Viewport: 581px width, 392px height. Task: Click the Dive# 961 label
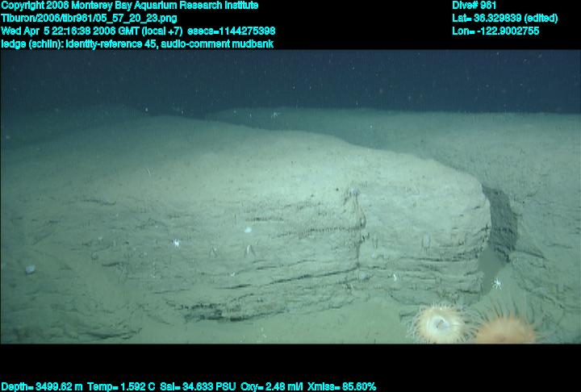pos(474,6)
